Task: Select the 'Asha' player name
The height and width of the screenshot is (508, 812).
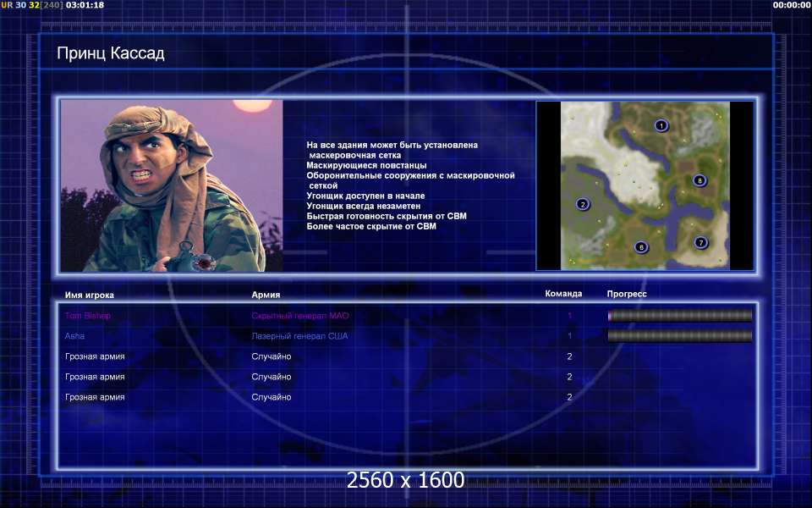Action: 74,336
